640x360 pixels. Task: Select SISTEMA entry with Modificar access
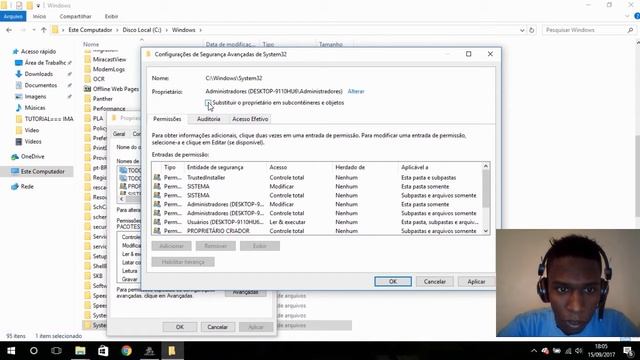318,187
